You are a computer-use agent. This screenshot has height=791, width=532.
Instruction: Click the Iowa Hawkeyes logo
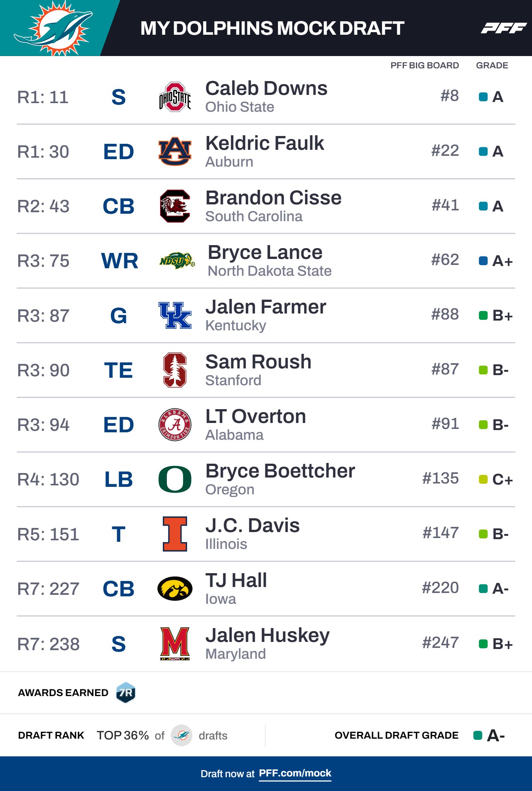[x=175, y=588]
